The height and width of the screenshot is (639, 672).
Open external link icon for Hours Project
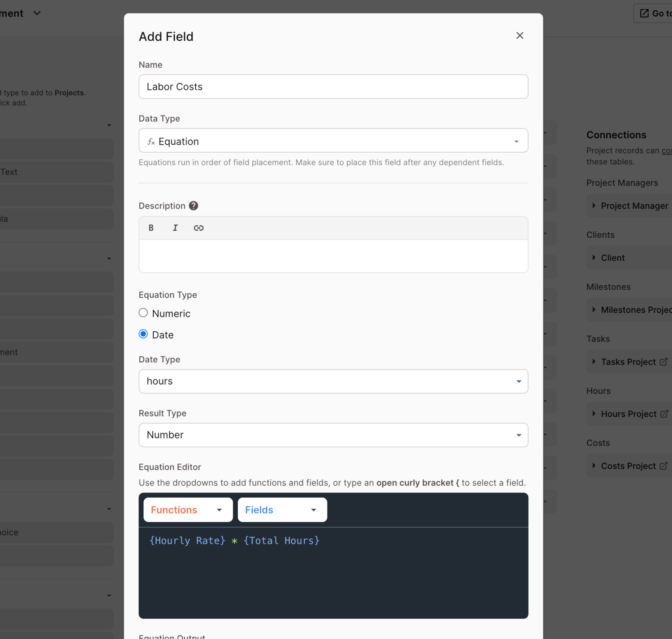664,414
